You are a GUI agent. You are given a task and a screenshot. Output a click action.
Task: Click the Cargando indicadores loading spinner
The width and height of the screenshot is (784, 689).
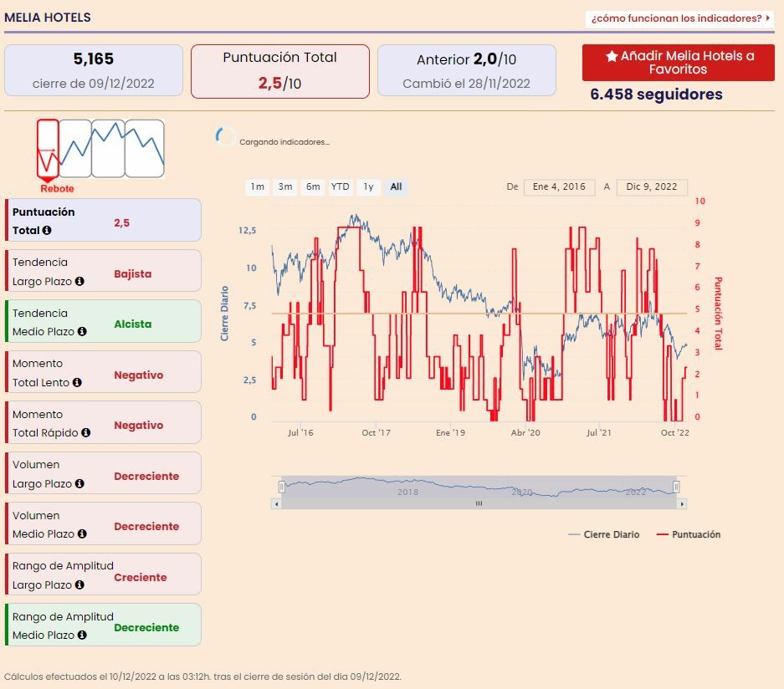226,136
